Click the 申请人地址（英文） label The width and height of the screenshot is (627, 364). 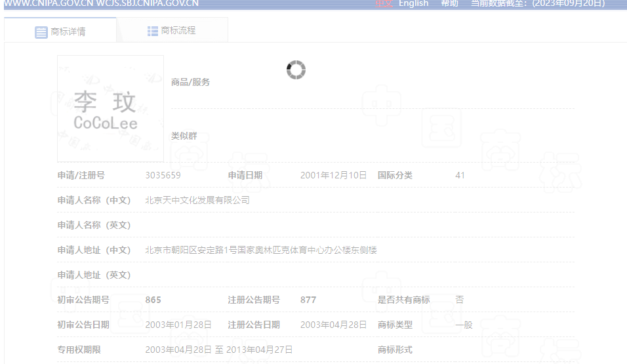pos(94,275)
